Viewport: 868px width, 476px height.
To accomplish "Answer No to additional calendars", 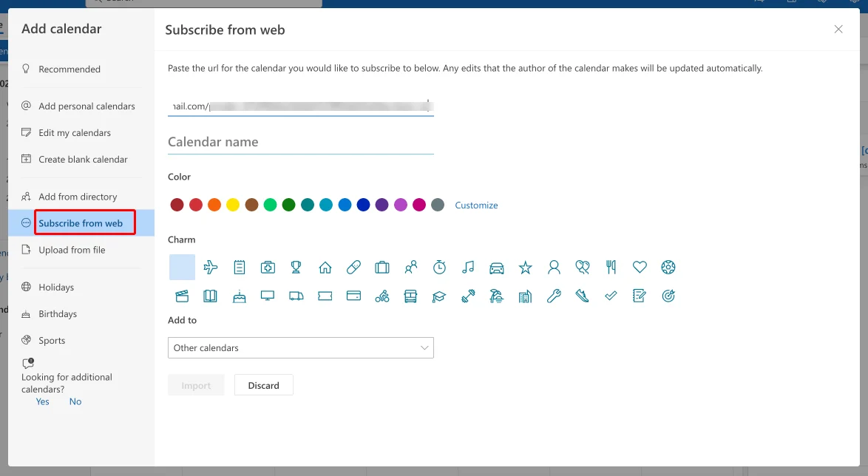I will pyautogui.click(x=75, y=402).
